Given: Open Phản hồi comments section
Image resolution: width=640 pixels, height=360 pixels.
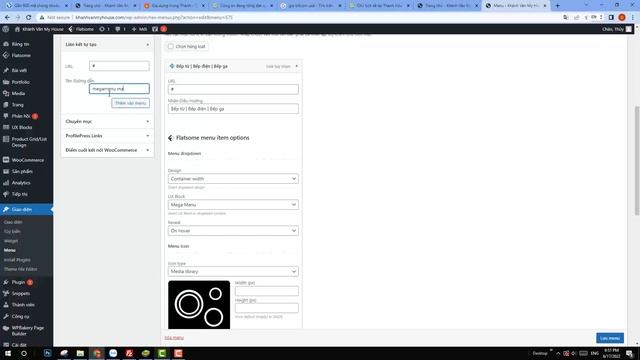Looking at the screenshot, I should (21, 116).
